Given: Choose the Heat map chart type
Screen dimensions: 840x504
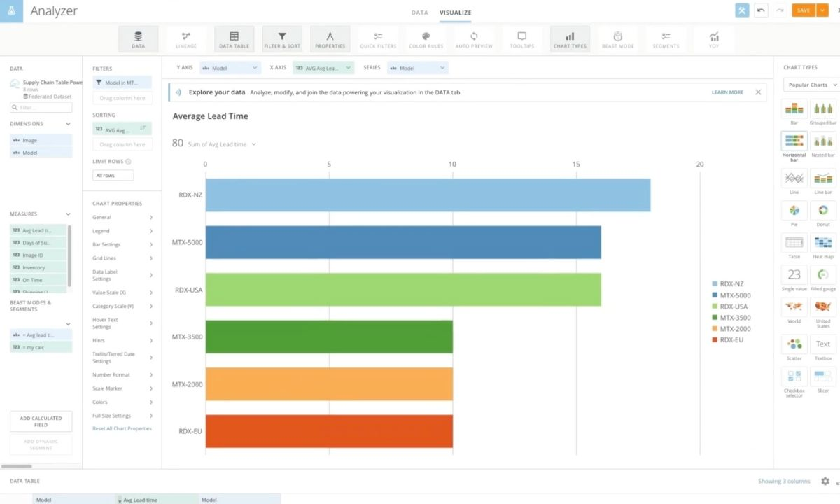Looking at the screenshot, I should pyautogui.click(x=823, y=243).
